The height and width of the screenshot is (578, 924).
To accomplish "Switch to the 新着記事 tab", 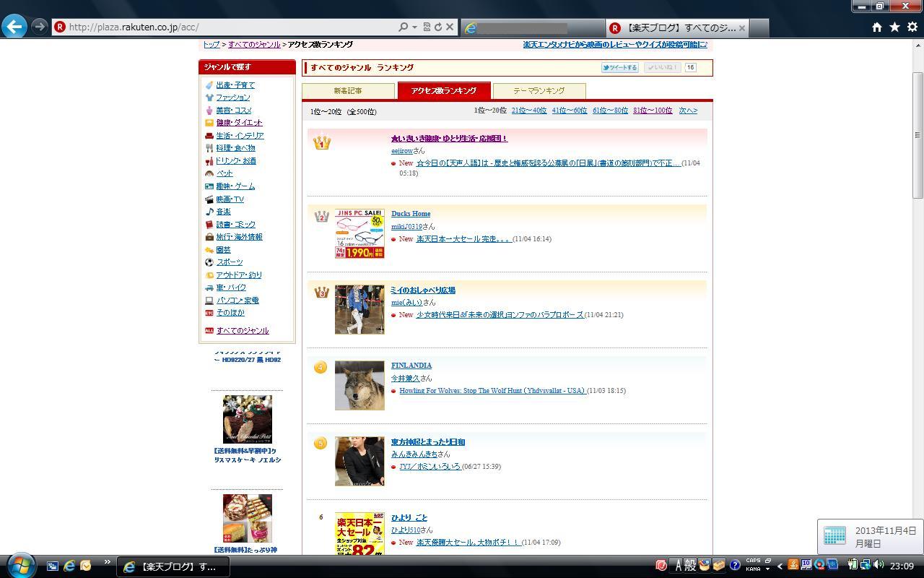I will (348, 91).
